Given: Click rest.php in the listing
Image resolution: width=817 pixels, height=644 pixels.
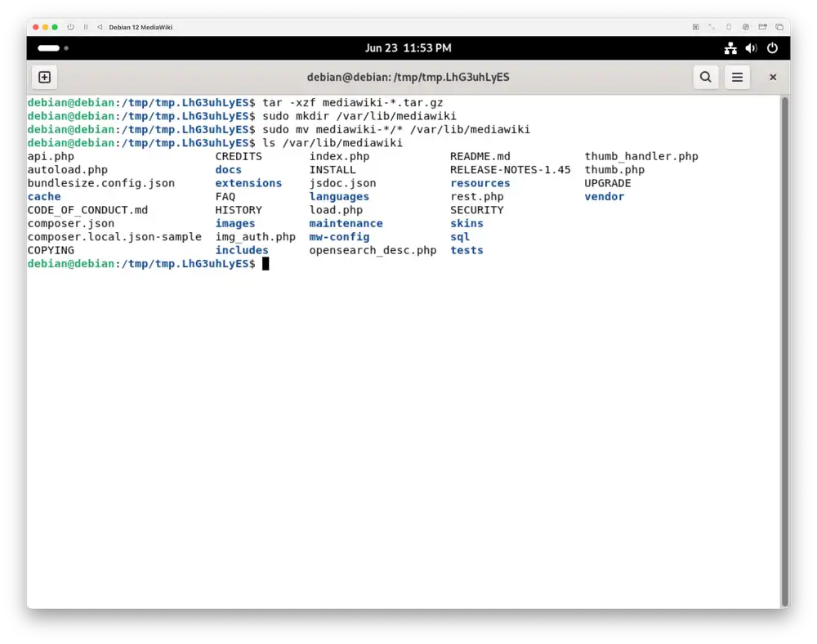Looking at the screenshot, I should [x=477, y=197].
